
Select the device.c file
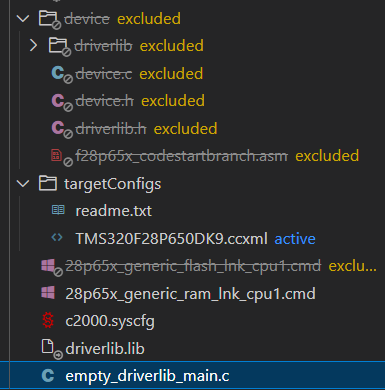click(104, 74)
